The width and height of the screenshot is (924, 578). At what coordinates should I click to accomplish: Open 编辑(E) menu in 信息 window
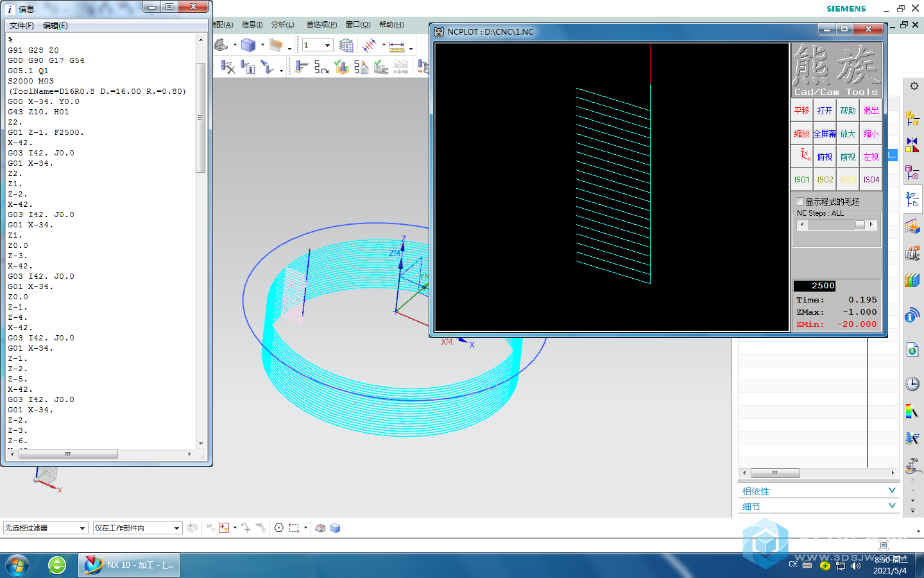(55, 26)
